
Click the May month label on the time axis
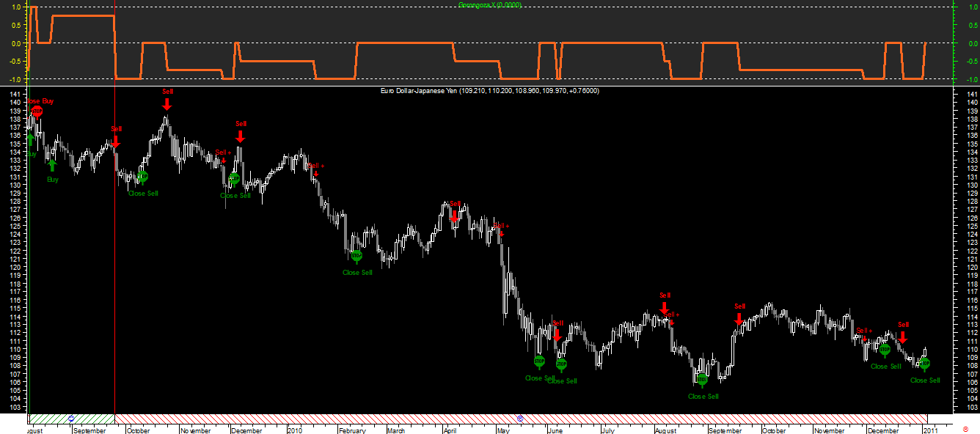503,431
